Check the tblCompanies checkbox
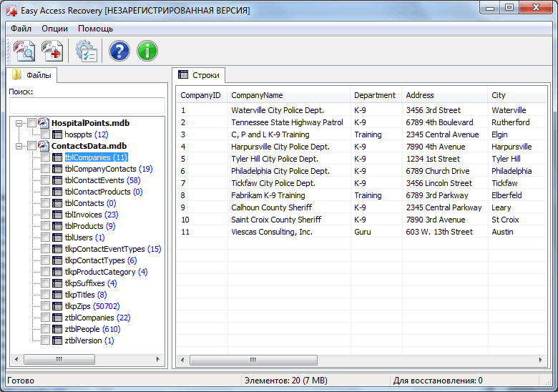558x392 pixels. coord(45,157)
